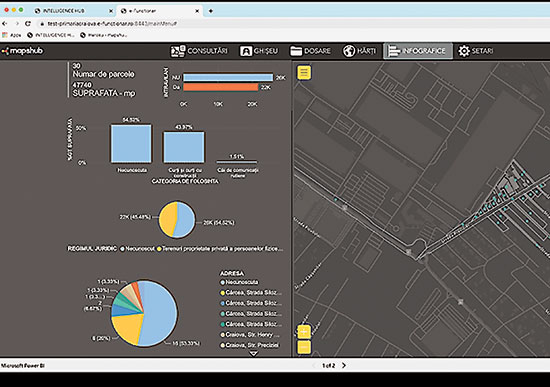
Task: Open the HĂRȚI maps section
Action: 359,51
